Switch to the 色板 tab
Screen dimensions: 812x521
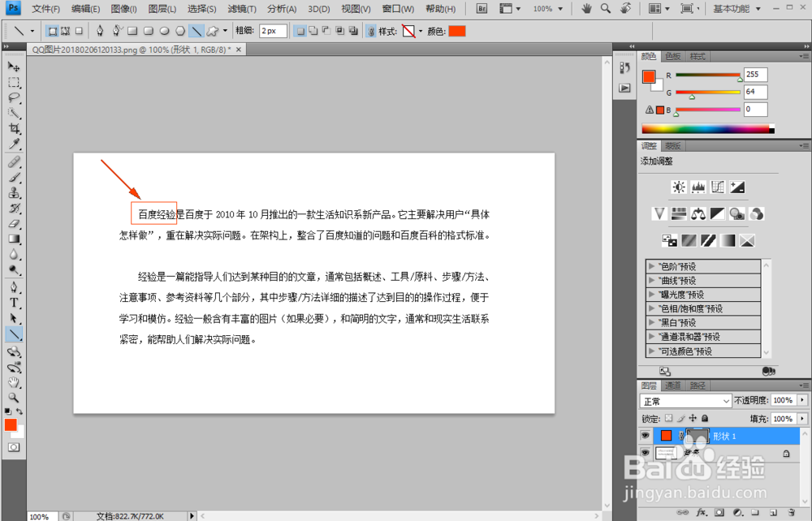672,56
